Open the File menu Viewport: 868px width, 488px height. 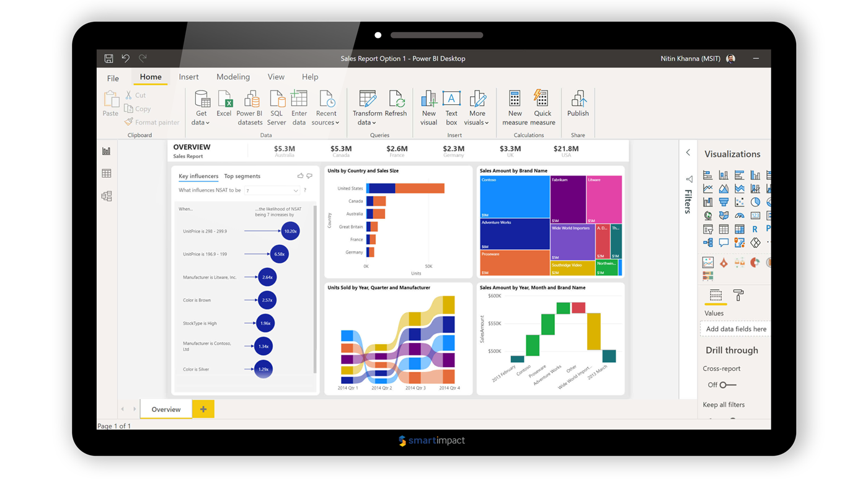click(113, 78)
